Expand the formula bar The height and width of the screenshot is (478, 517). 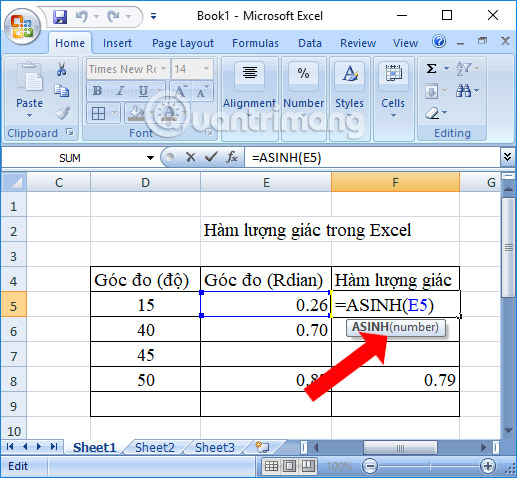tap(507, 157)
